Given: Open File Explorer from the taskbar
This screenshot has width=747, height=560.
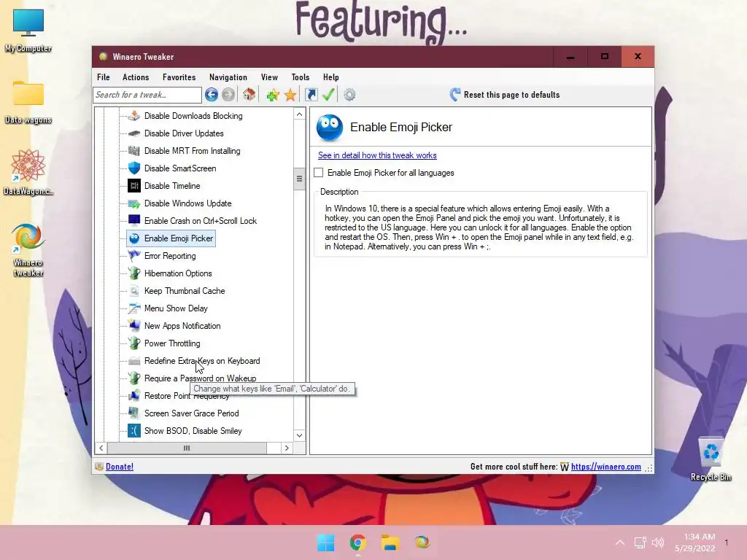Looking at the screenshot, I should [390, 542].
